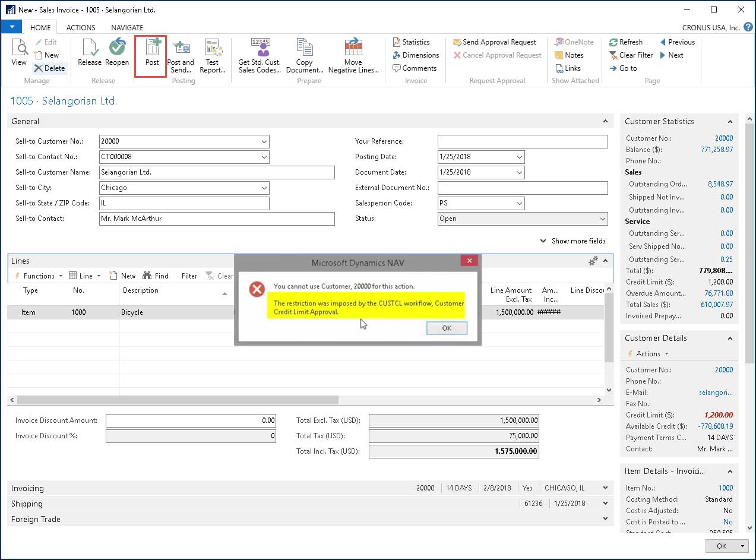Switch to the ACTIONS ribbon tab
Image resolution: width=756 pixels, height=560 pixels.
pos(81,27)
